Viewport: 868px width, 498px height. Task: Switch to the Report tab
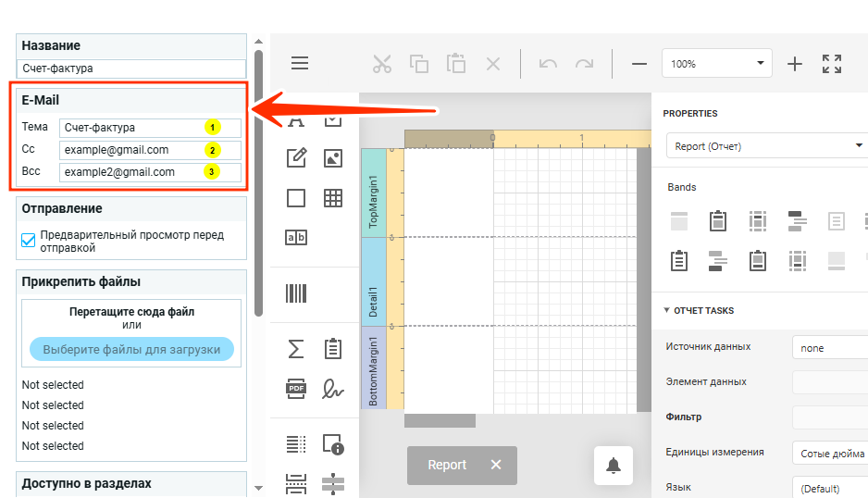pyautogui.click(x=447, y=465)
